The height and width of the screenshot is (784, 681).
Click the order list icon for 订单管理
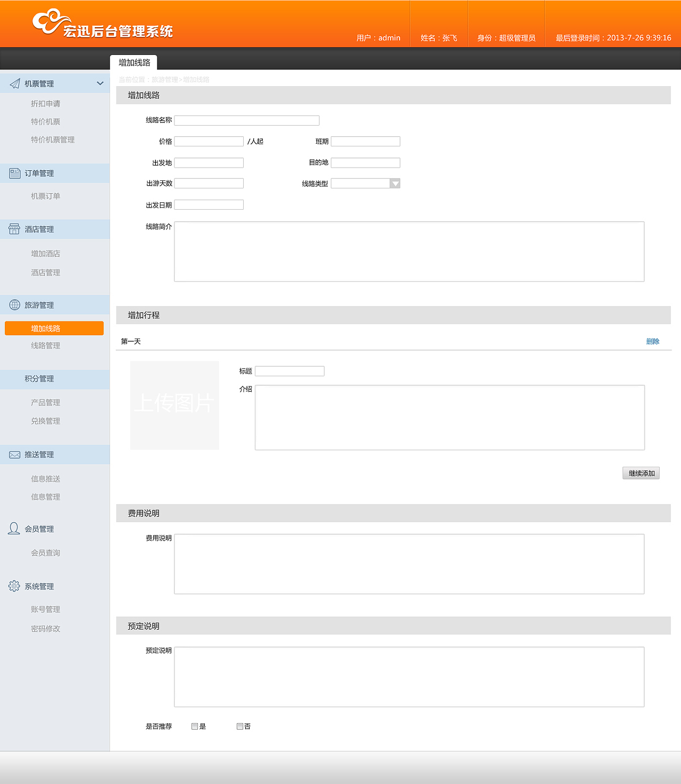click(15, 173)
